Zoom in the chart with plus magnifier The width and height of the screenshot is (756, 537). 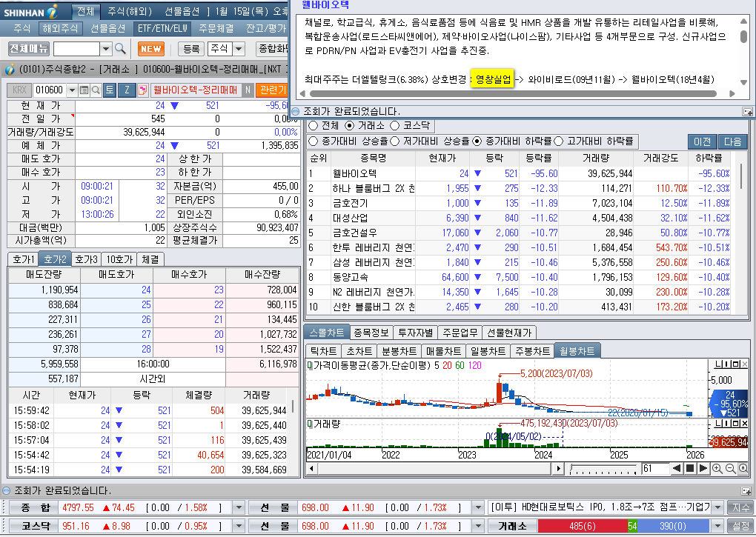click(717, 468)
